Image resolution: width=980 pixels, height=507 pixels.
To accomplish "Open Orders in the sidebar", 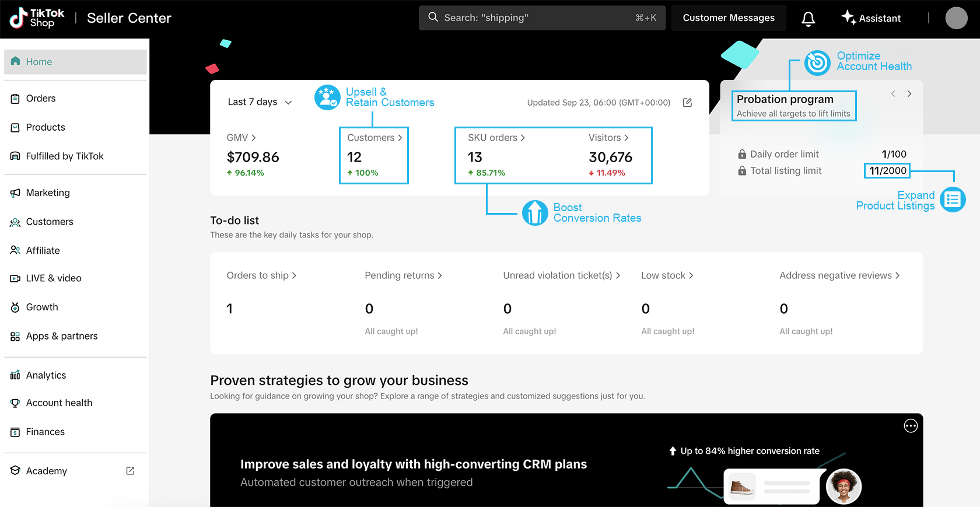I will tap(41, 99).
